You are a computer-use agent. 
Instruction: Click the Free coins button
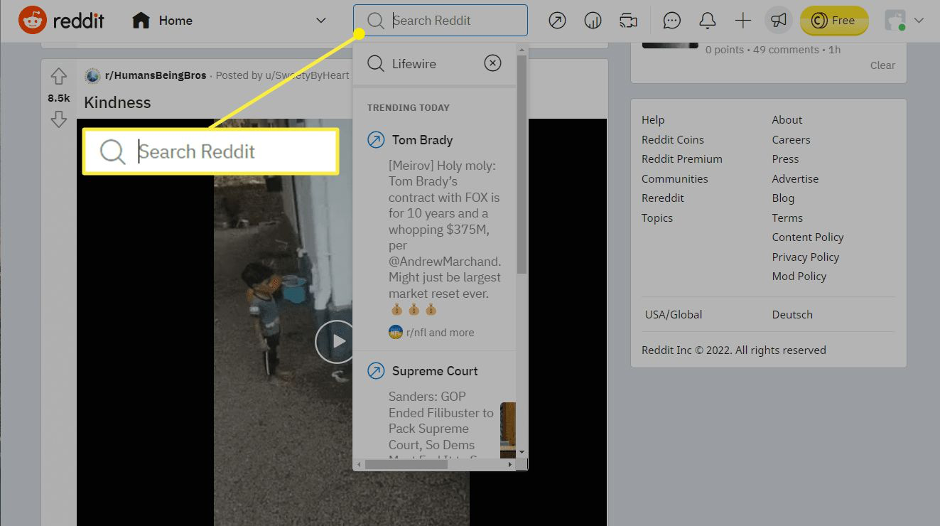point(834,21)
